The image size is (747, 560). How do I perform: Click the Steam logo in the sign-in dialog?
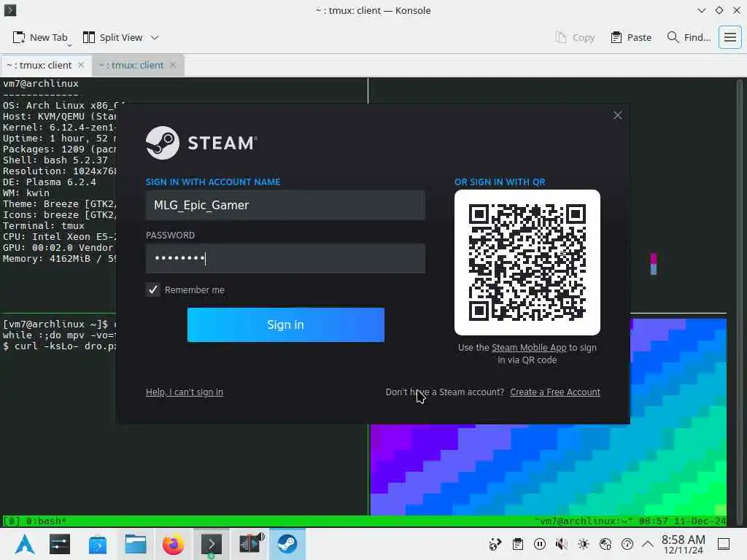pos(201,142)
